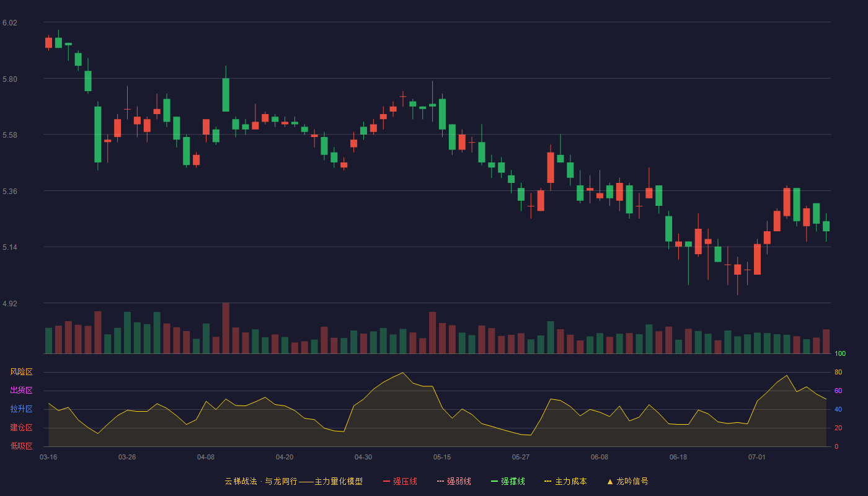Toggle the 云梯战法 · 与龙同行 model legend entry

coord(293,481)
